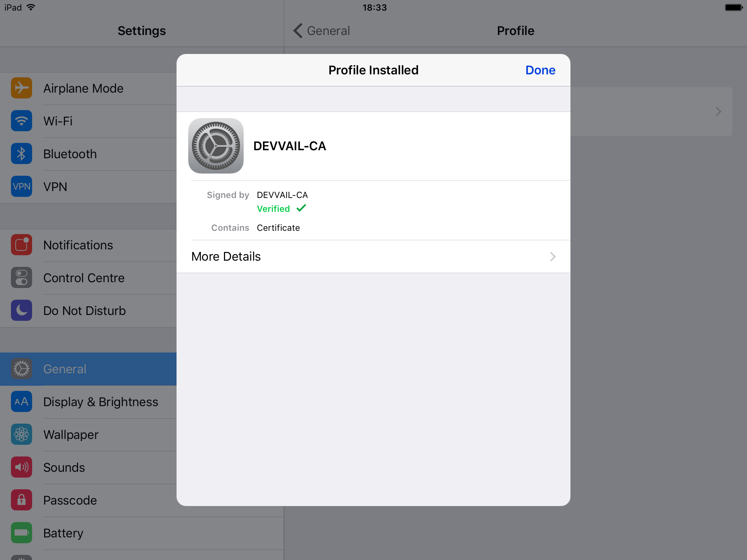This screenshot has width=747, height=560.
Task: Click the Display & Brightness AA icon
Action: pos(22,401)
